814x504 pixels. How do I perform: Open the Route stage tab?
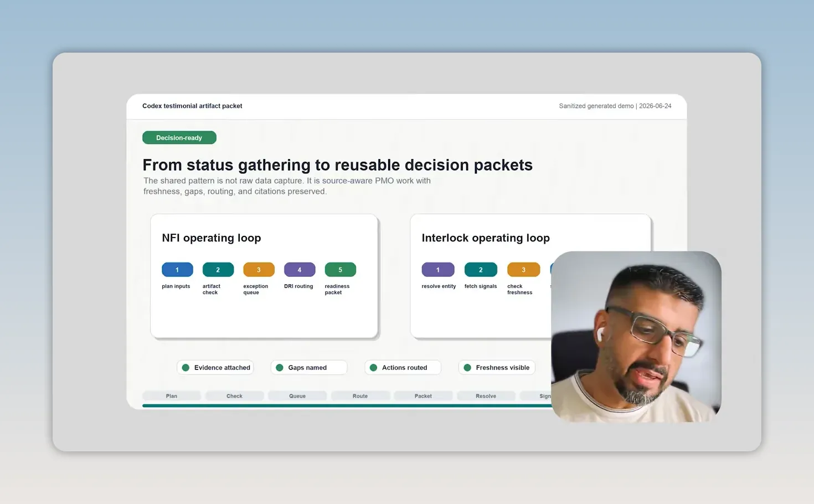[x=360, y=396]
